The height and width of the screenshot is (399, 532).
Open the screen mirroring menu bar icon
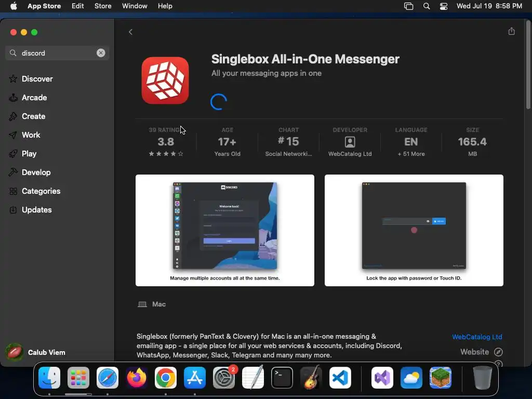408,6
